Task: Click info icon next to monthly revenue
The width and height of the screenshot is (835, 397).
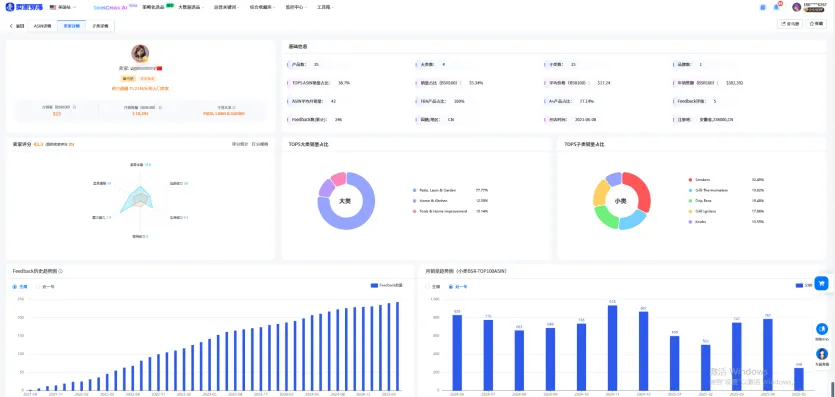Action: pos(160,107)
